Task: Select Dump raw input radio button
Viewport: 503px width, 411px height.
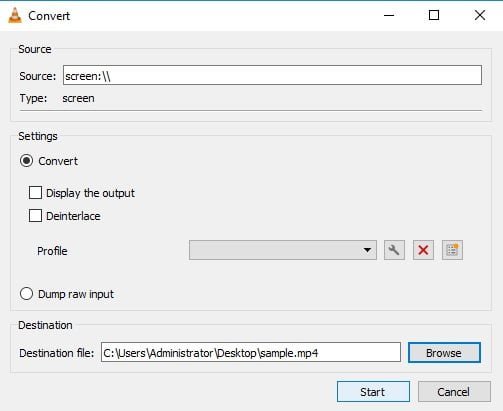Action: pyautogui.click(x=26, y=294)
